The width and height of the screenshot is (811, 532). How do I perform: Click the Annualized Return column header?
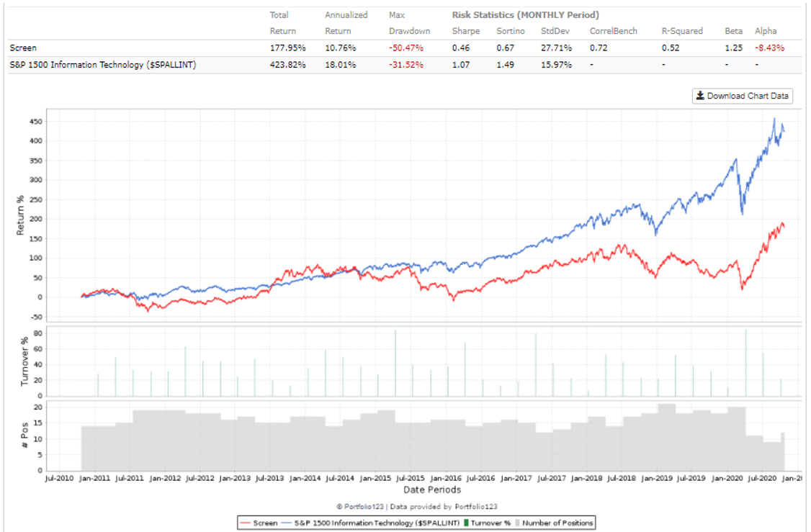[346, 23]
